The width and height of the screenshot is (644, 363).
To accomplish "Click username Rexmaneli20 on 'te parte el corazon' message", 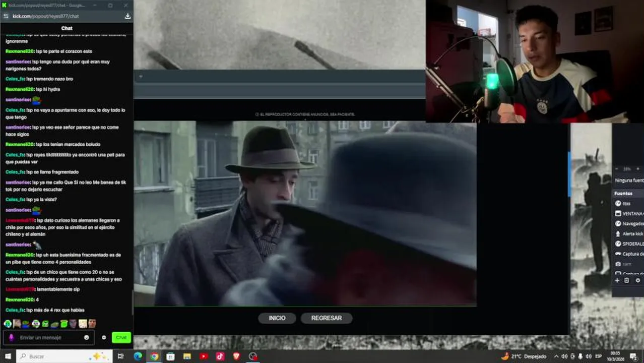I will [x=19, y=51].
